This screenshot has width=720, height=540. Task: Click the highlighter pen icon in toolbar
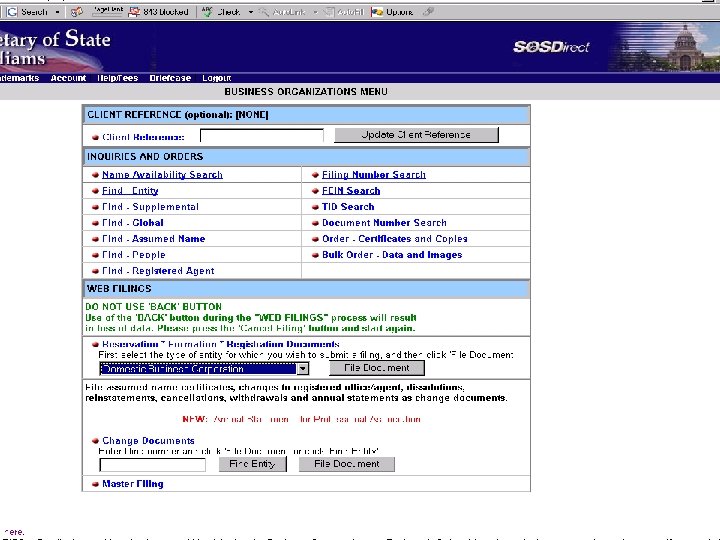(428, 11)
